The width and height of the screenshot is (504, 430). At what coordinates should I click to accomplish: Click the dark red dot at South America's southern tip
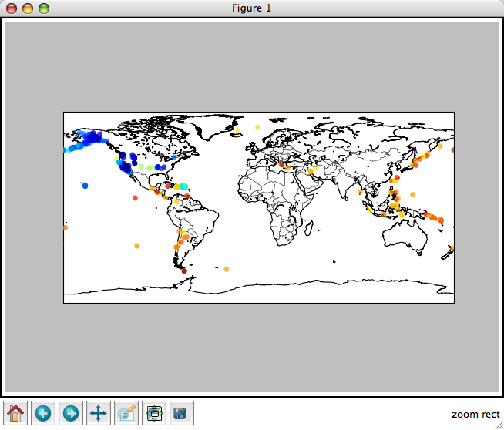[183, 270]
